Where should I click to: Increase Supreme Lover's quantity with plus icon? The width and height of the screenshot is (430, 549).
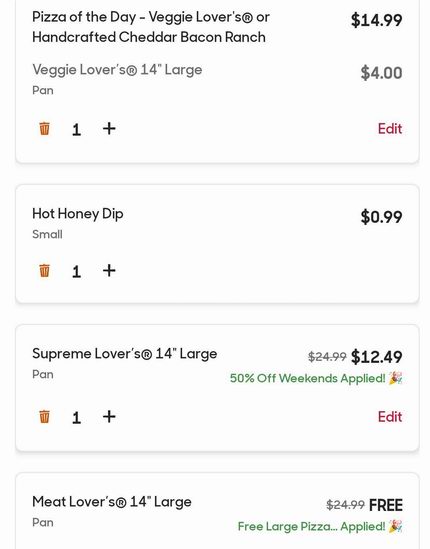pyautogui.click(x=109, y=417)
